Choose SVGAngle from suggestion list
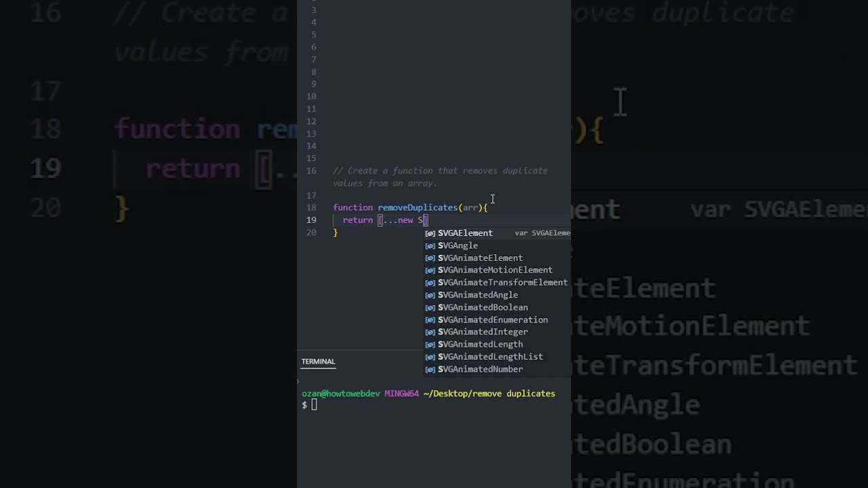 tap(497, 245)
